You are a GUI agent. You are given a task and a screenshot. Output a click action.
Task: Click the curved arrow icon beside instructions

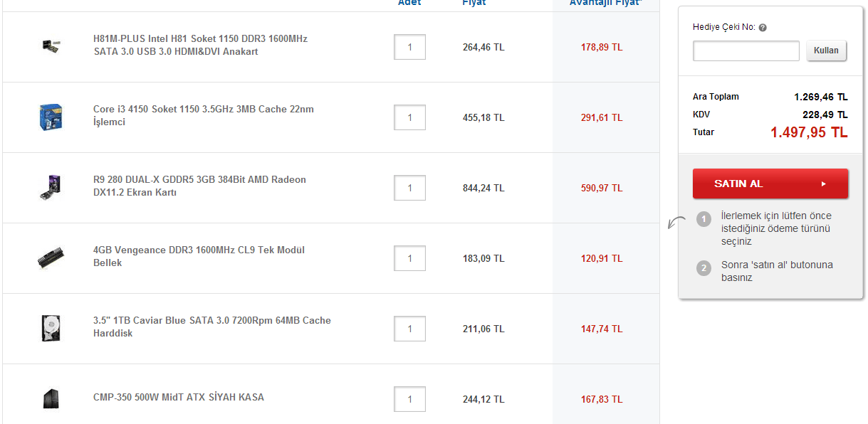[x=676, y=223]
